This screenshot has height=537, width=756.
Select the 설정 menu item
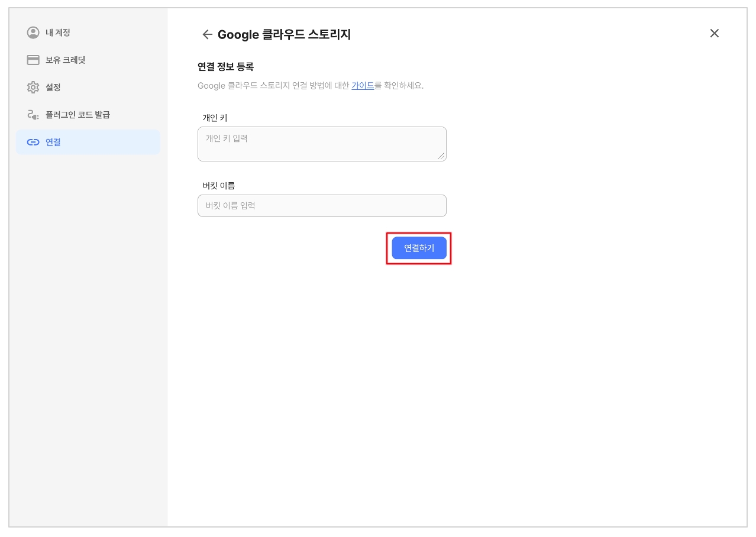click(53, 88)
